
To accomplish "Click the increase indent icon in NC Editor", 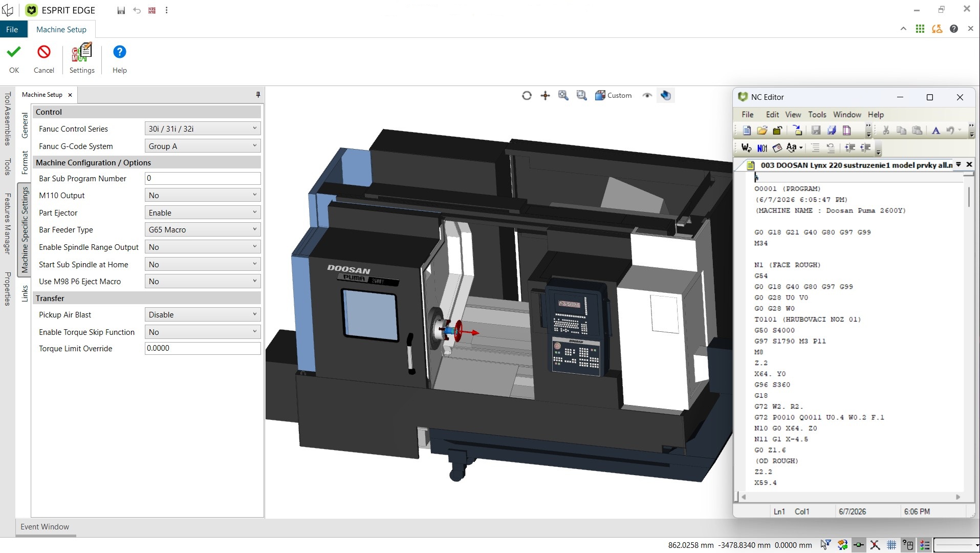I will click(x=850, y=148).
